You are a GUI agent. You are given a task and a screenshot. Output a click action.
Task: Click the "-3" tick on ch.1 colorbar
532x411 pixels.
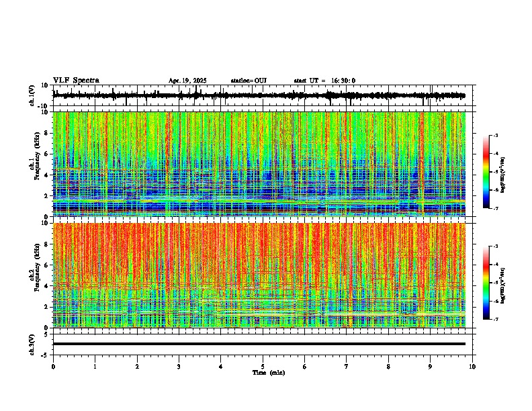495,136
